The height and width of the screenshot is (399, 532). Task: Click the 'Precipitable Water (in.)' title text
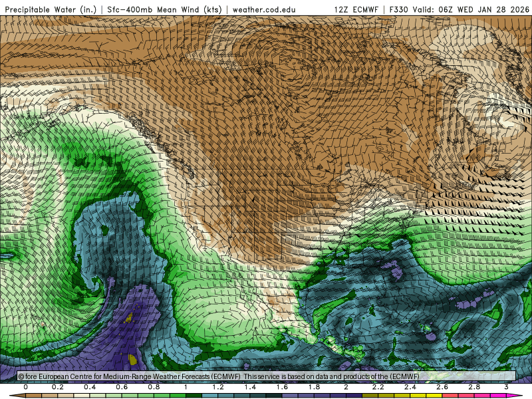pos(51,10)
